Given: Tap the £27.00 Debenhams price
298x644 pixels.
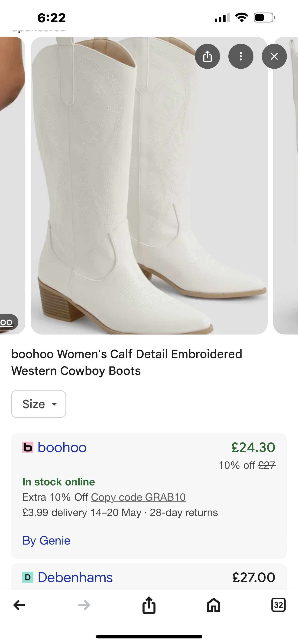Looking at the screenshot, I should point(254,577).
